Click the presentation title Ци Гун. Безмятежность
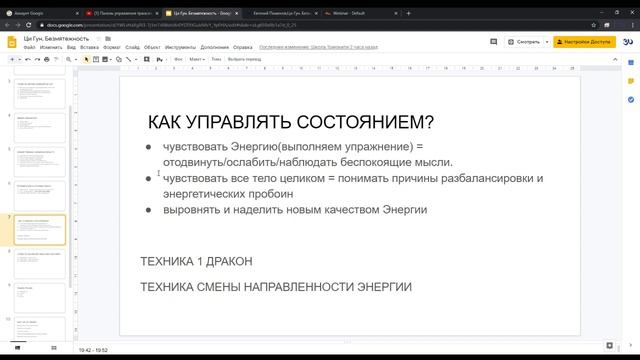 click(x=56, y=38)
